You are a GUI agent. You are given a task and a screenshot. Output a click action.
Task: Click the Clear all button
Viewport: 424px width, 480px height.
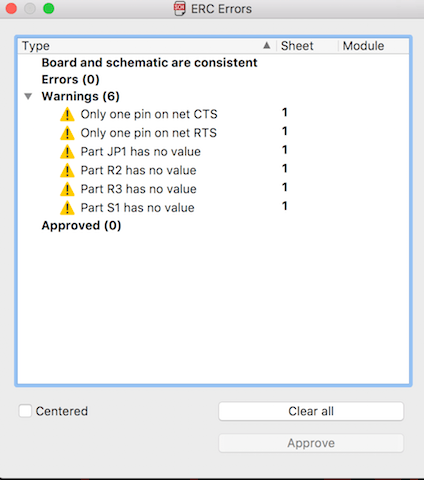[311, 411]
